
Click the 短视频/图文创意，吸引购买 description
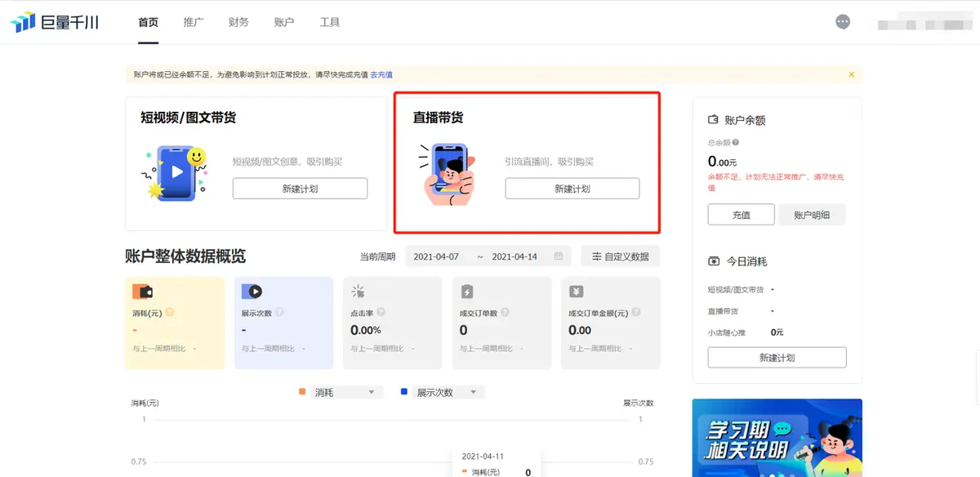pos(287,162)
